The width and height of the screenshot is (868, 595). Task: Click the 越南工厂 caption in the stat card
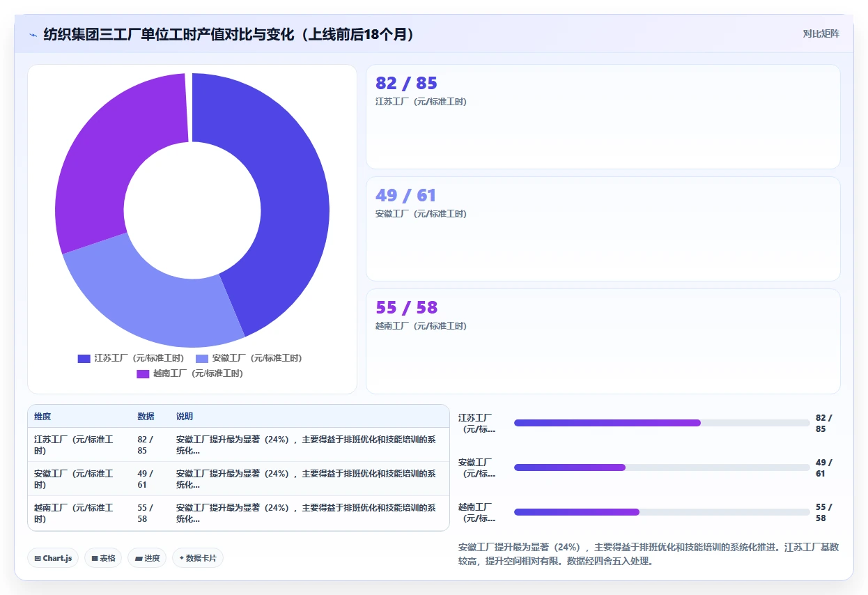click(x=421, y=326)
